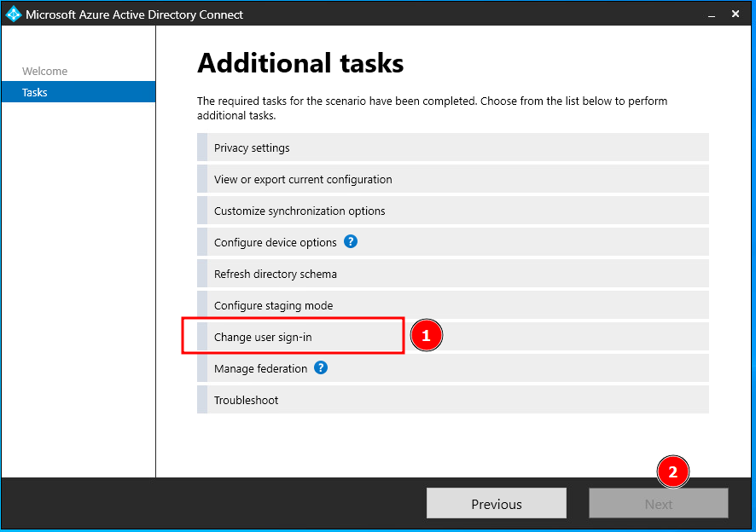
Task: Open the Troubleshoot task
Action: 246,401
